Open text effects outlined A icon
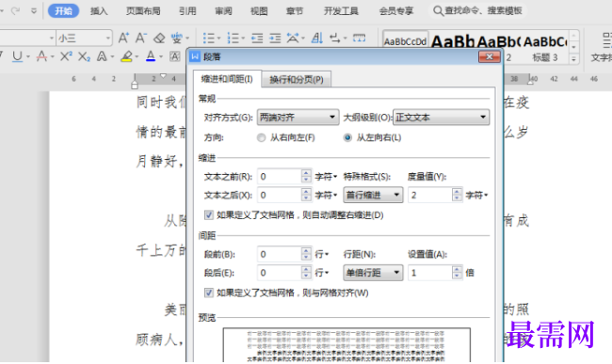Screen dimensions: 612x364 (x=102, y=56)
